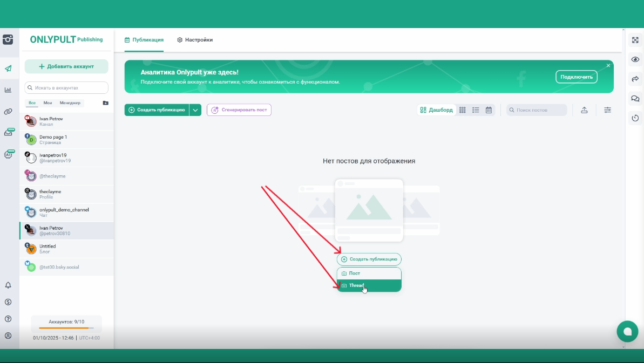
Task: Click the add folder icon in accounts
Action: click(x=105, y=103)
